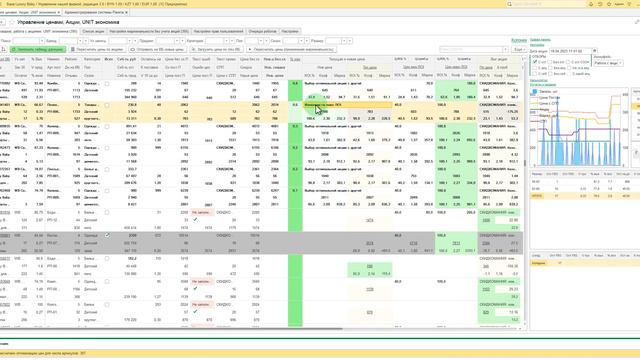The height and width of the screenshot is (360, 640).
Task: Add form to favorites via title star
Action: tap(11, 22)
